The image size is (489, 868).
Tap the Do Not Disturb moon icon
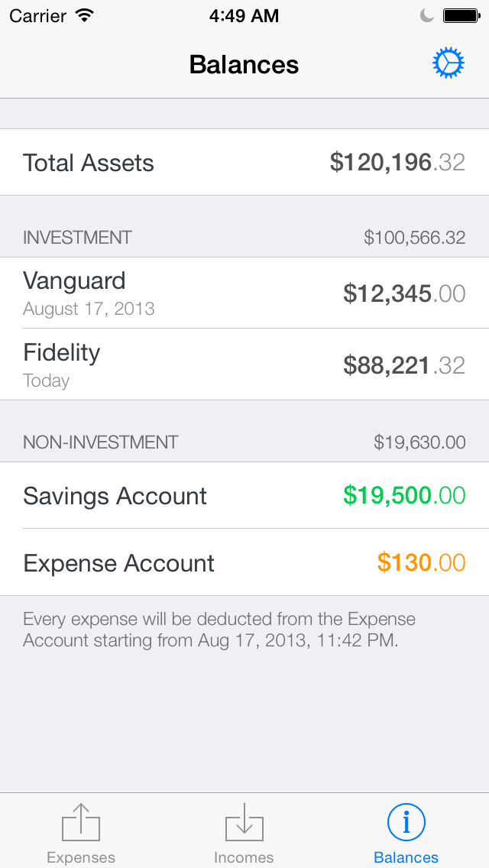(426, 14)
